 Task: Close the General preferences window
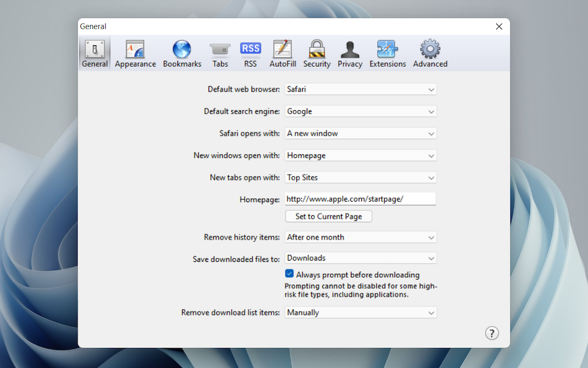pos(499,26)
